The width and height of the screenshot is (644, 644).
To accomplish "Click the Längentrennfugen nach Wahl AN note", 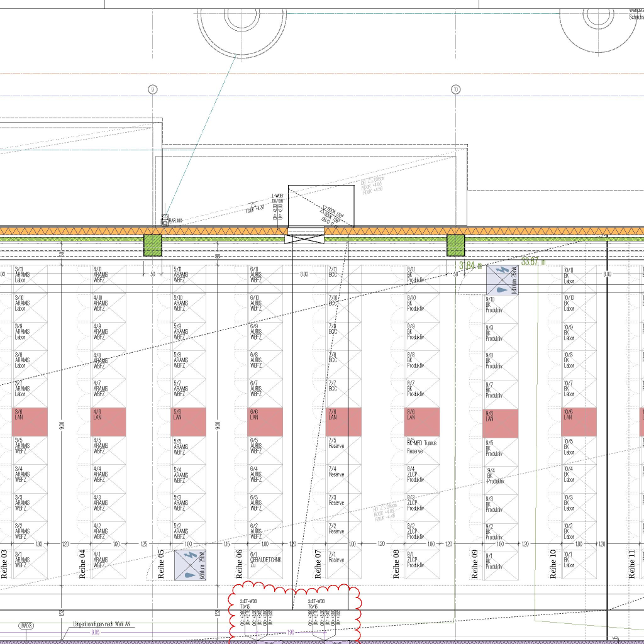I will point(102,624).
